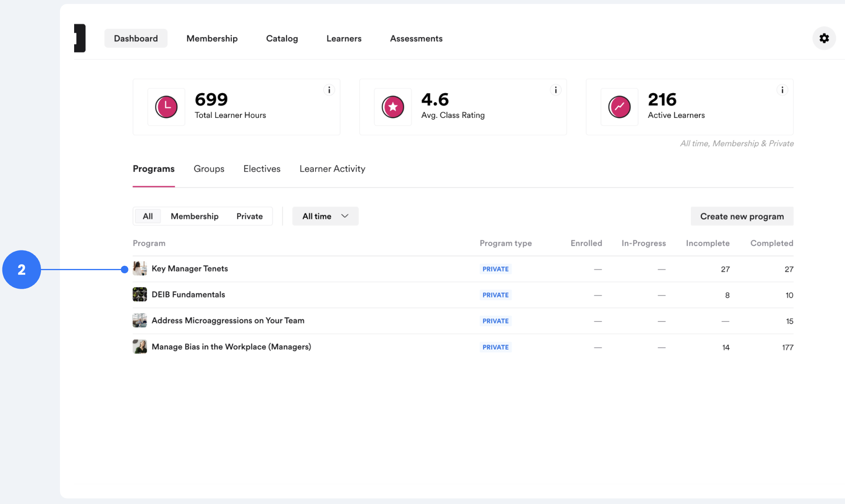Open the Membership nav item

point(212,38)
